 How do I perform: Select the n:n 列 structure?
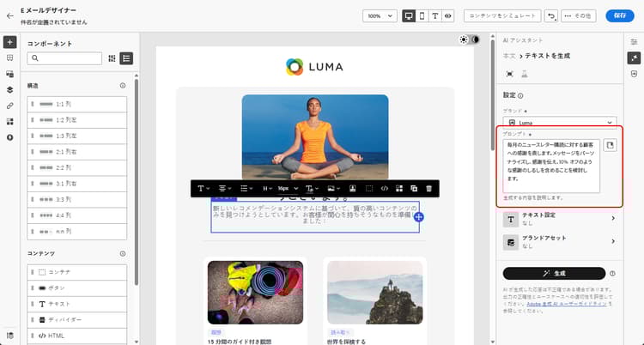pyautogui.click(x=76, y=232)
